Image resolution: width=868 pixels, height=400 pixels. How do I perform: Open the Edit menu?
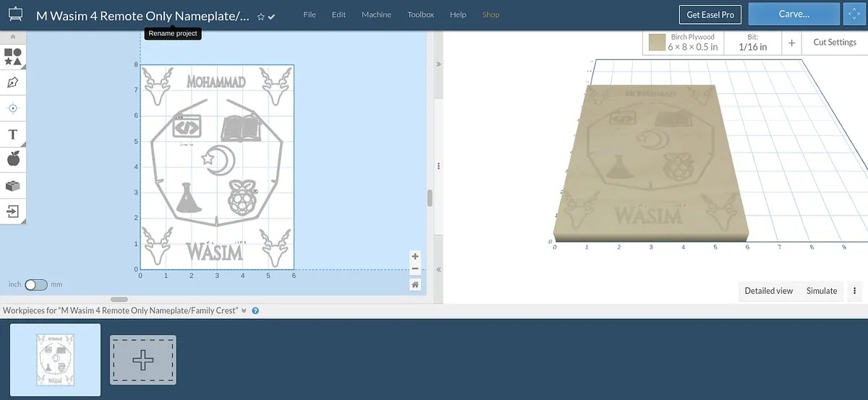coord(339,14)
